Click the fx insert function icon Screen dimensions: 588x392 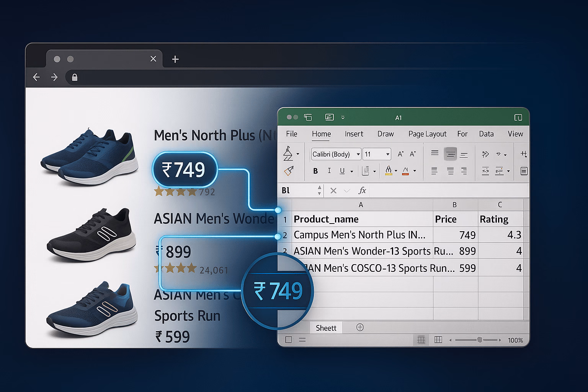362,190
